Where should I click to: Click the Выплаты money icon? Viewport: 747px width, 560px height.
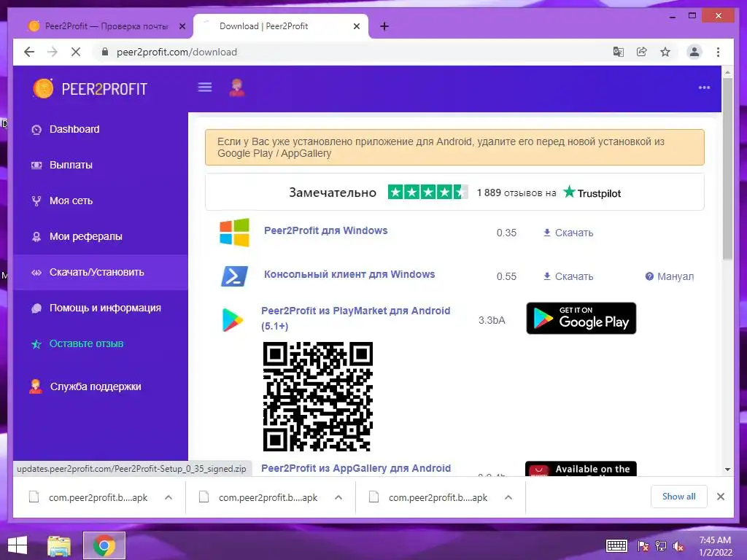point(36,166)
